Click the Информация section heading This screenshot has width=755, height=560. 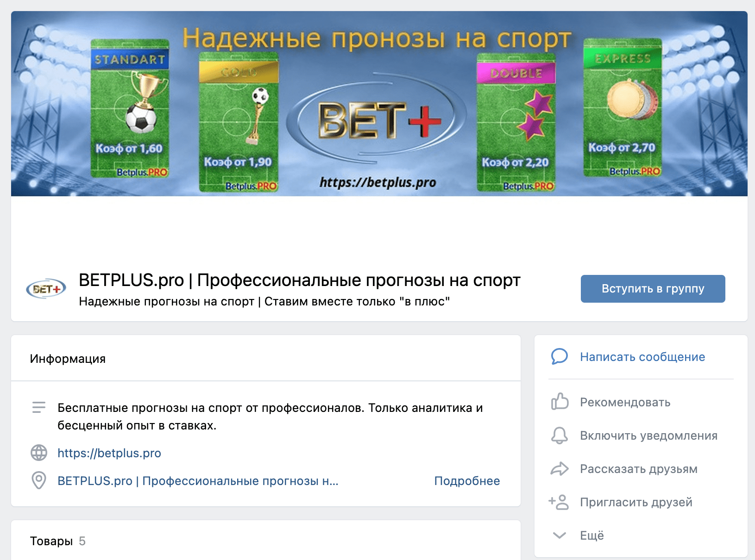(68, 359)
